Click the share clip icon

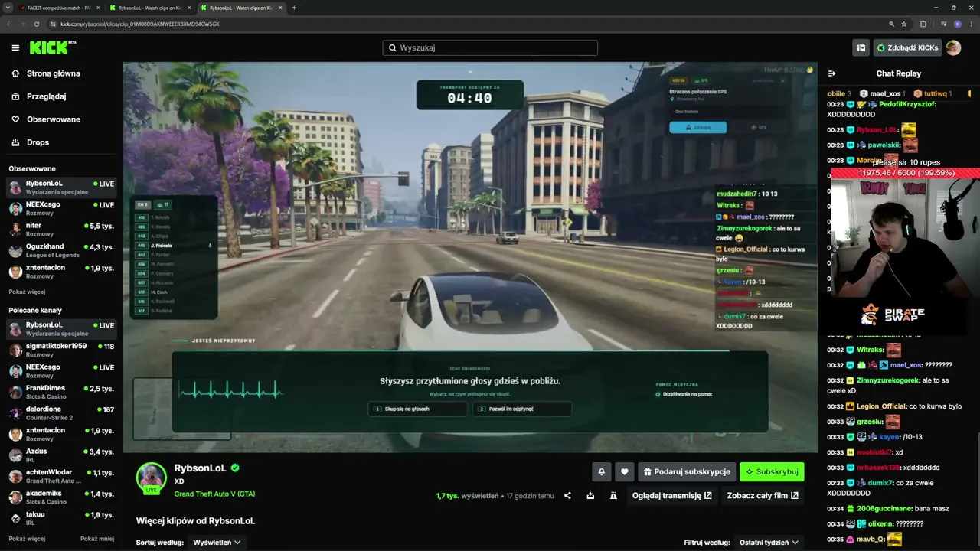(567, 496)
